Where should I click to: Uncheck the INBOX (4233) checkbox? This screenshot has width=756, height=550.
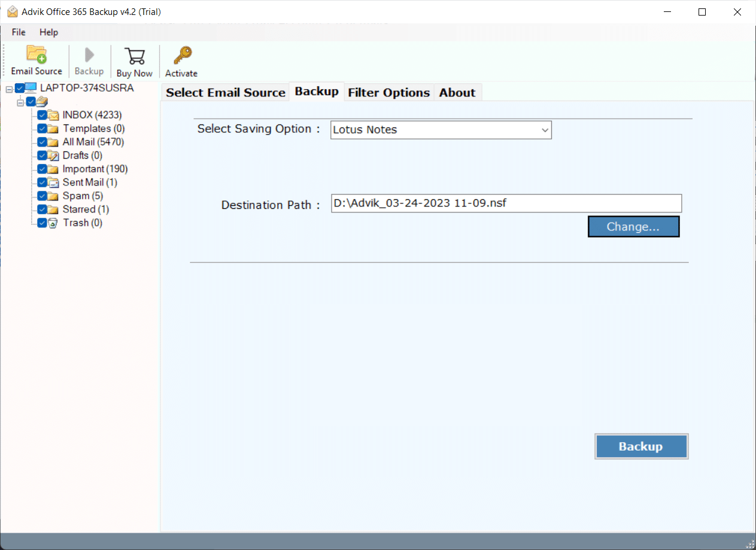pos(42,115)
